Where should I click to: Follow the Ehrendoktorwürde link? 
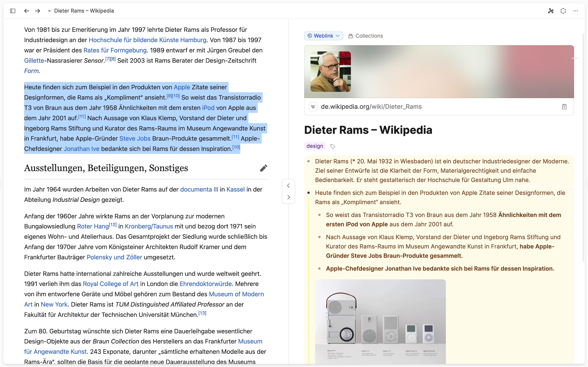click(206, 284)
